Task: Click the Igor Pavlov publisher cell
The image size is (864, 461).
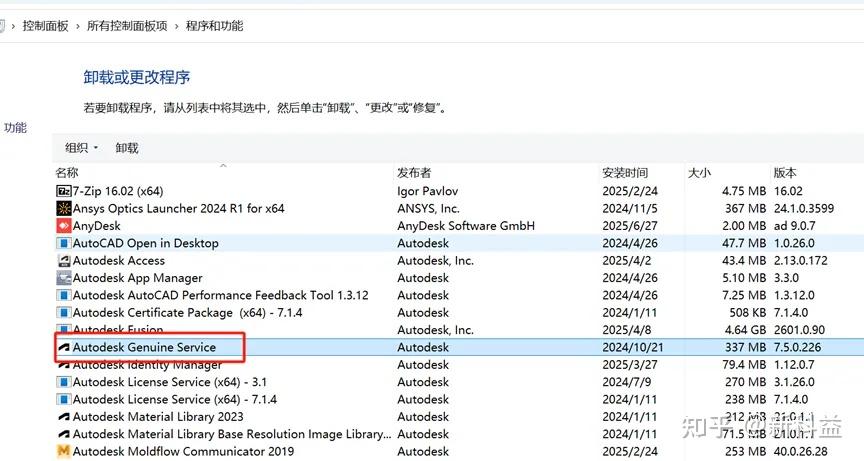Action: pyautogui.click(x=428, y=191)
